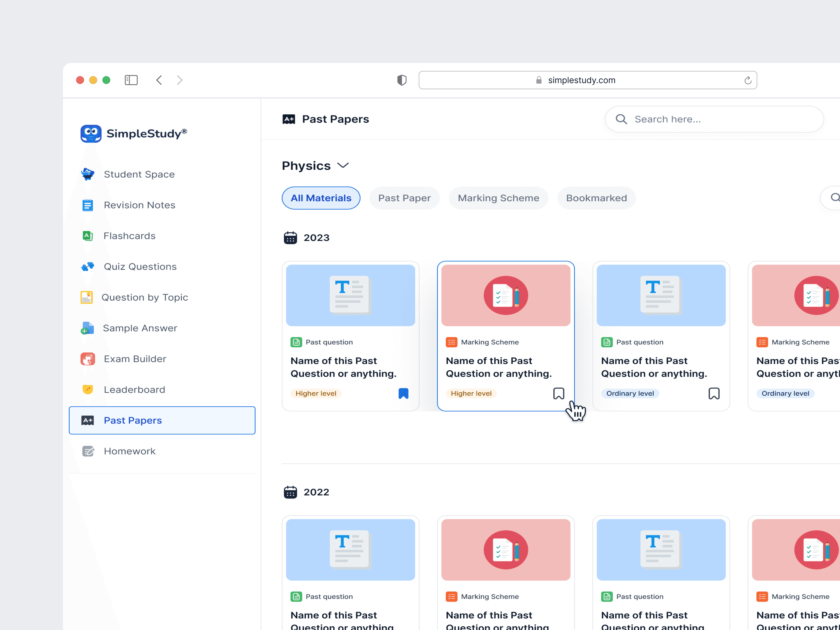The width and height of the screenshot is (840, 630).
Task: Open Question by Topic sidebar link
Action: (144, 297)
